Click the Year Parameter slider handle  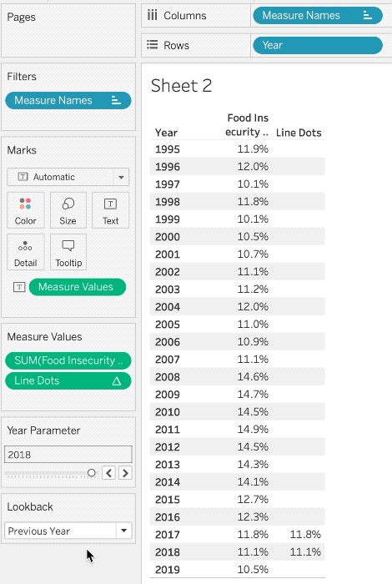pos(91,473)
